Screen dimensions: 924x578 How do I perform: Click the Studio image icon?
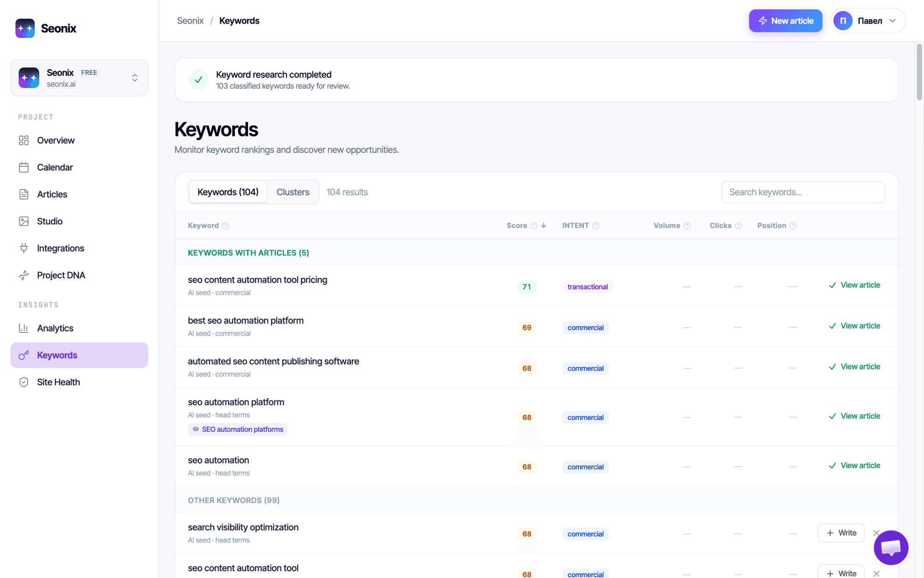[x=24, y=221]
